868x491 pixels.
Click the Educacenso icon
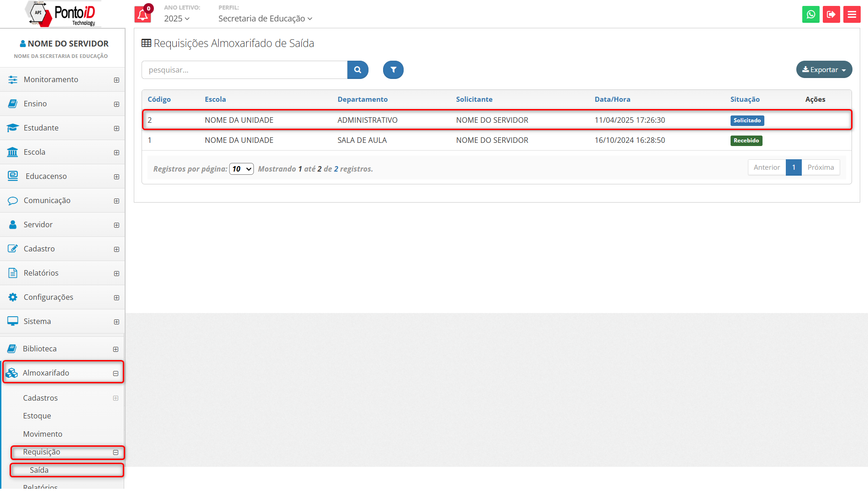pos(13,176)
